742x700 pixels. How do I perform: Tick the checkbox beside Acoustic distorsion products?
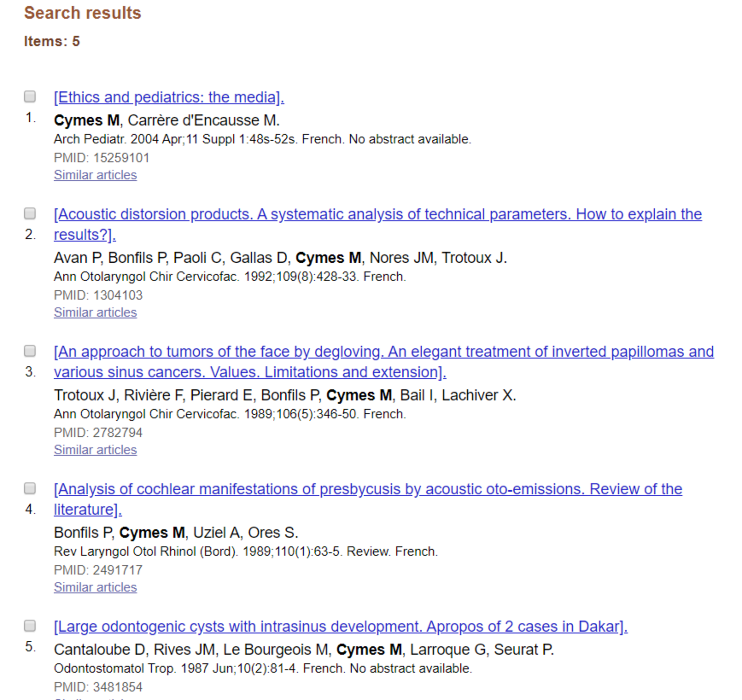[30, 213]
